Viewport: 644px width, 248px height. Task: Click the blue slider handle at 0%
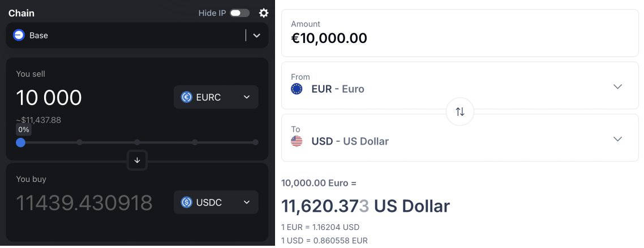[x=20, y=142]
